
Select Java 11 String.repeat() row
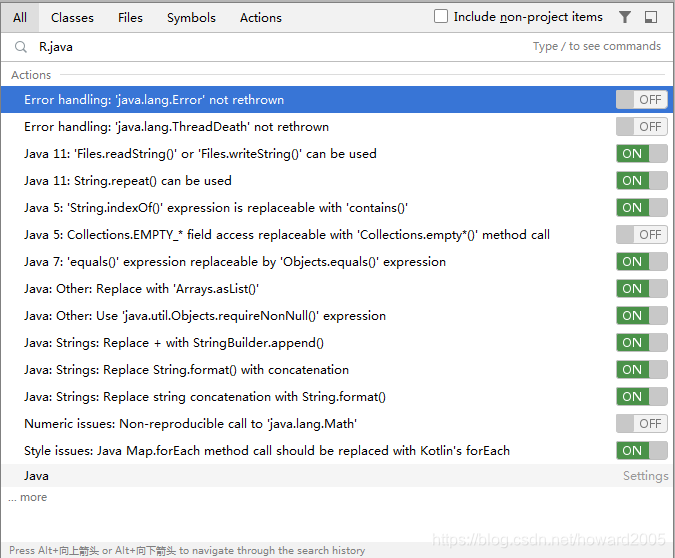(337, 180)
